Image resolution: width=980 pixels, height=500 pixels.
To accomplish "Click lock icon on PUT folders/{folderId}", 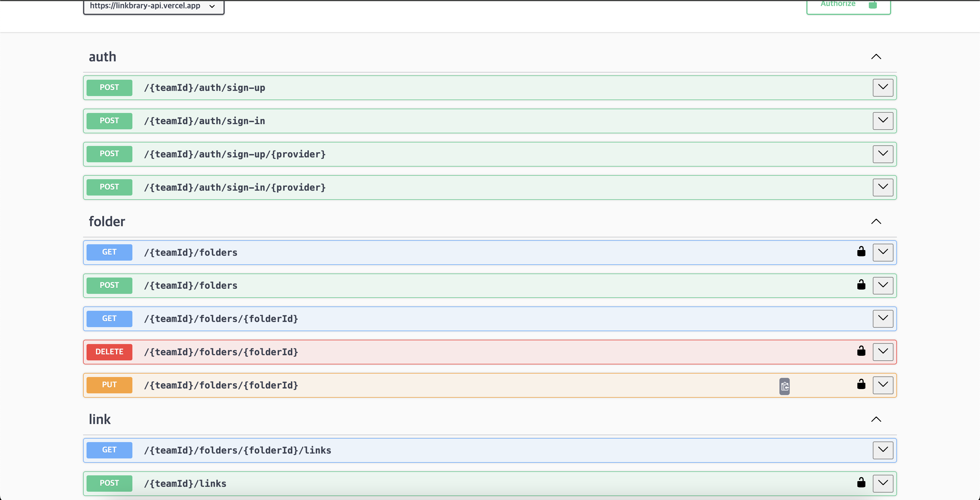I will (x=861, y=384).
